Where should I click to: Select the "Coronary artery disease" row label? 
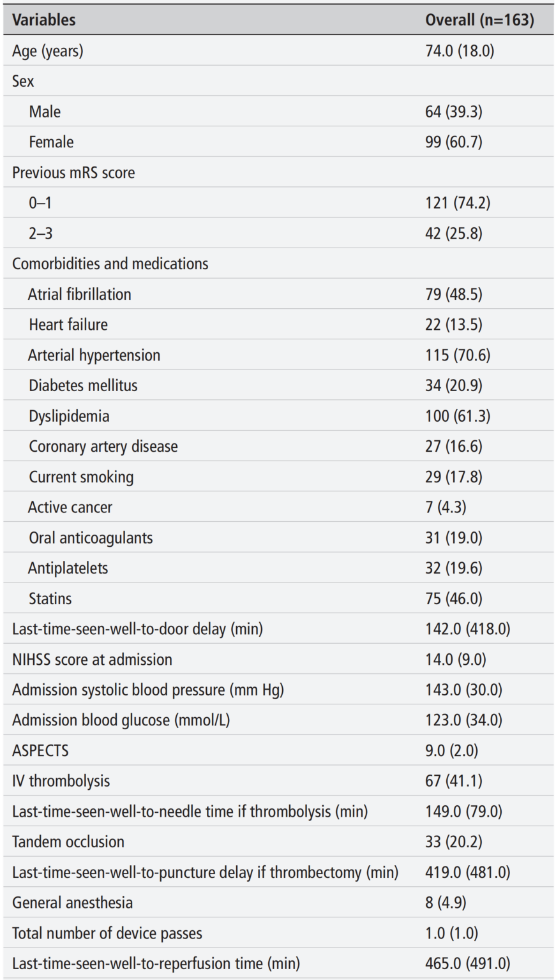click(103, 446)
